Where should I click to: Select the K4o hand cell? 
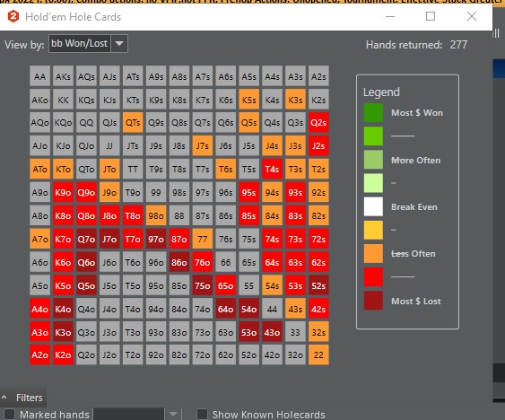pyautogui.click(x=63, y=309)
